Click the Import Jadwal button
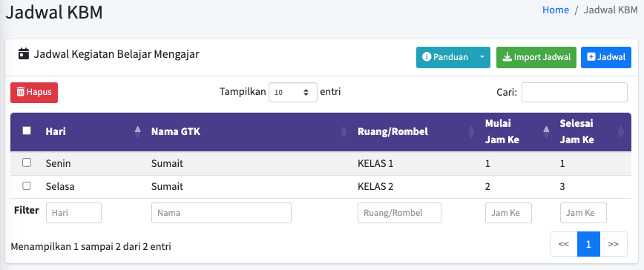The image size is (644, 270). click(536, 57)
